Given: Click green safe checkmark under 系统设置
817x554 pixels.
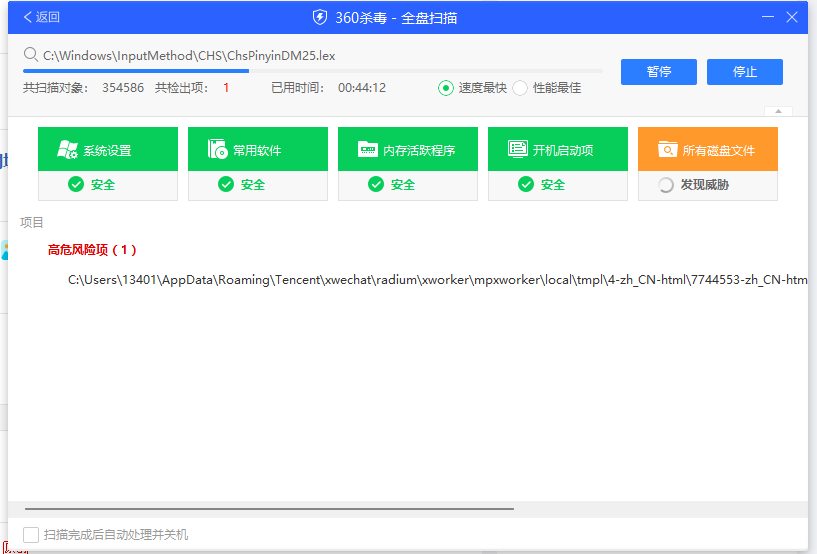Looking at the screenshot, I should pos(76,185).
